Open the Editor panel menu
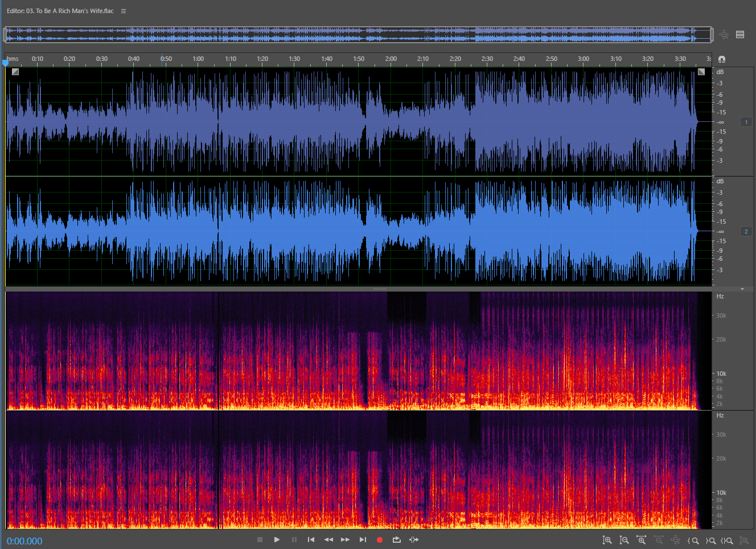The height and width of the screenshot is (549, 756). tap(124, 11)
